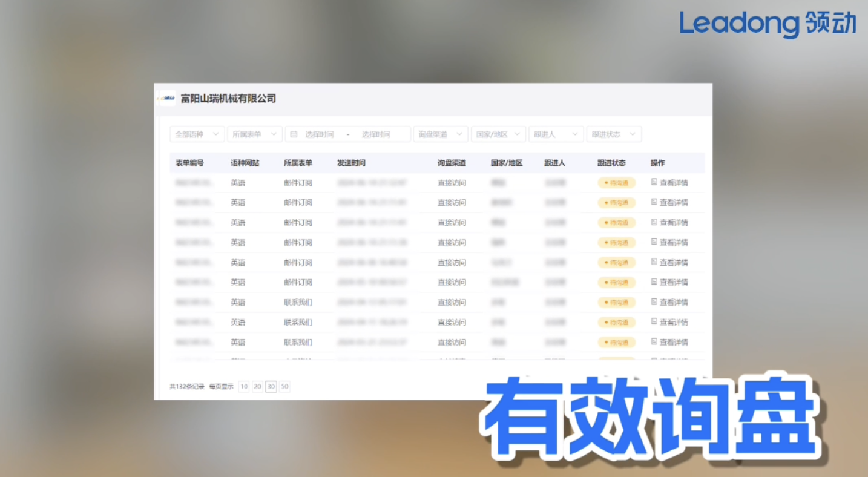The height and width of the screenshot is (477, 868).
Task: Set page size to 50 records
Action: (x=284, y=386)
